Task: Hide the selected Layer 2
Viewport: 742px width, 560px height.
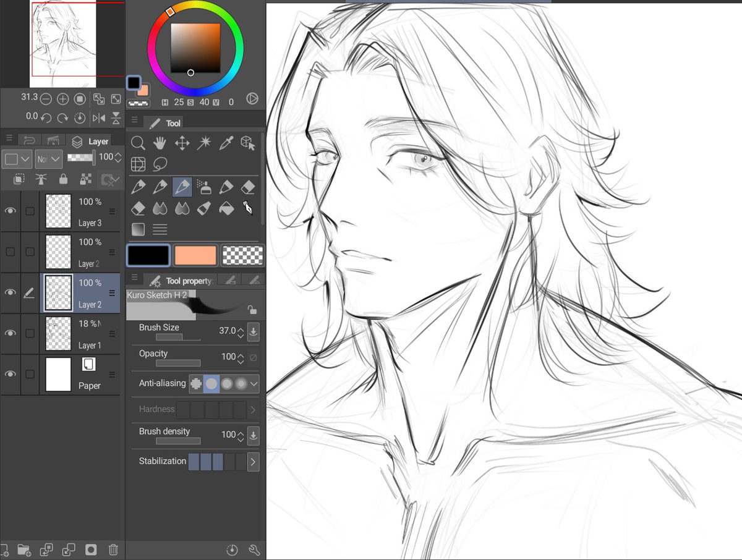Action: 10,292
